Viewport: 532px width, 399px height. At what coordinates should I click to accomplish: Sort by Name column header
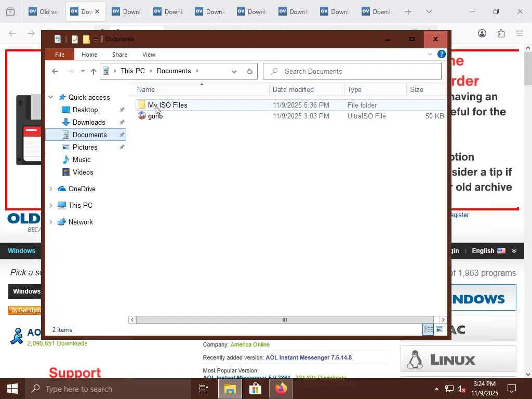click(146, 89)
